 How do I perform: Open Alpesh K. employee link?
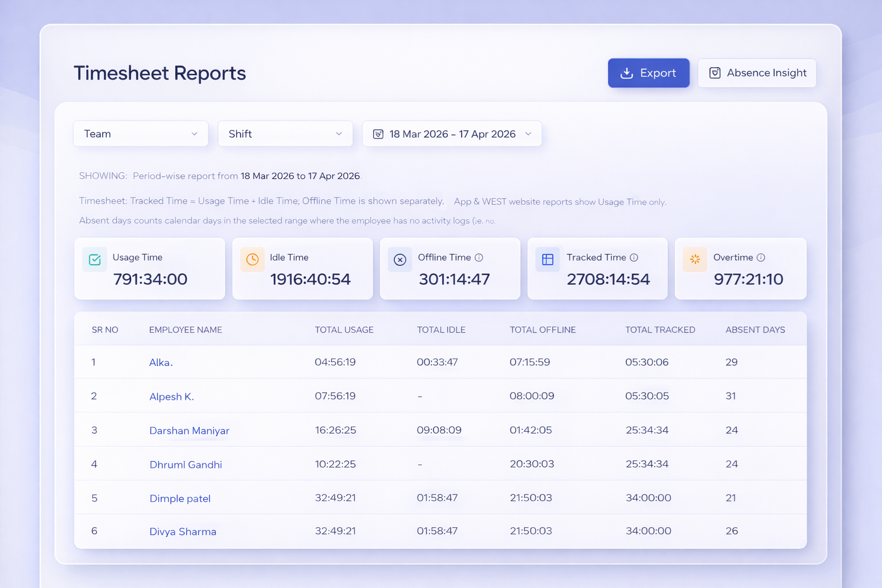[172, 396]
